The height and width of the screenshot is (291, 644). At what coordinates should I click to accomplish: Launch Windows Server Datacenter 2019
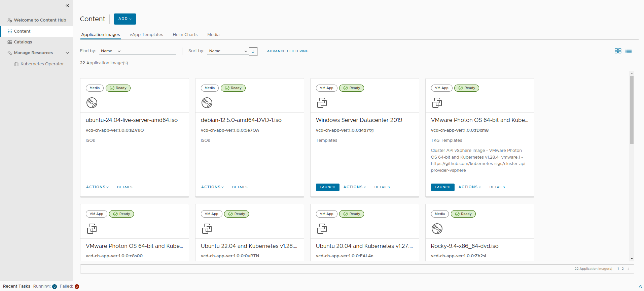[327, 187]
